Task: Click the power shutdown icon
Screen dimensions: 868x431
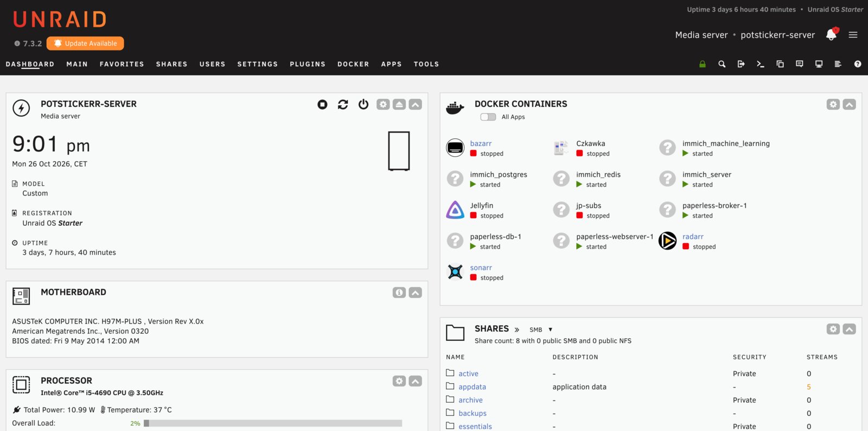Action: (363, 104)
